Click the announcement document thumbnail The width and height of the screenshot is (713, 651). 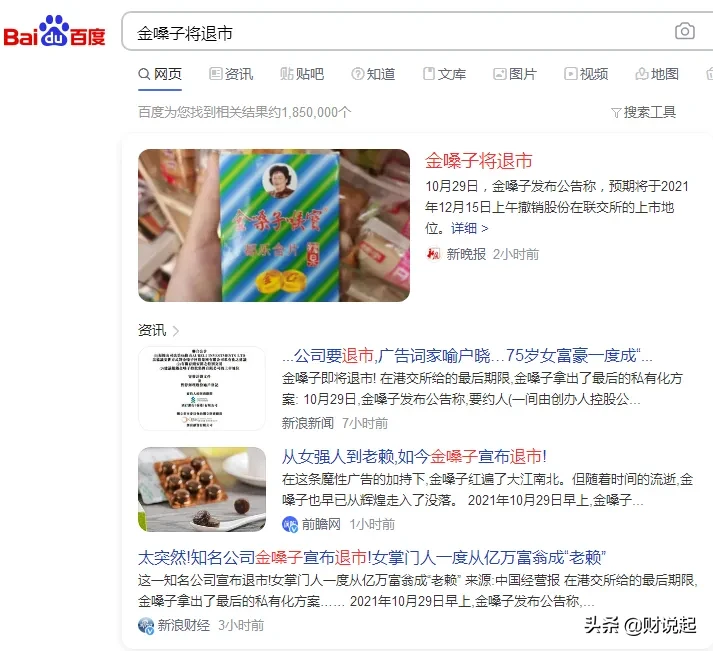click(x=202, y=388)
